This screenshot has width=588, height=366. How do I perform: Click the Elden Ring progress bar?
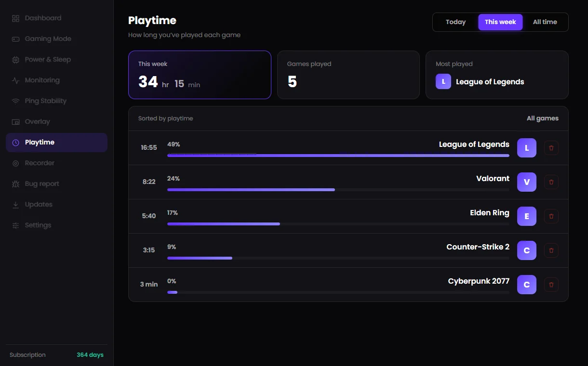pyautogui.click(x=338, y=224)
